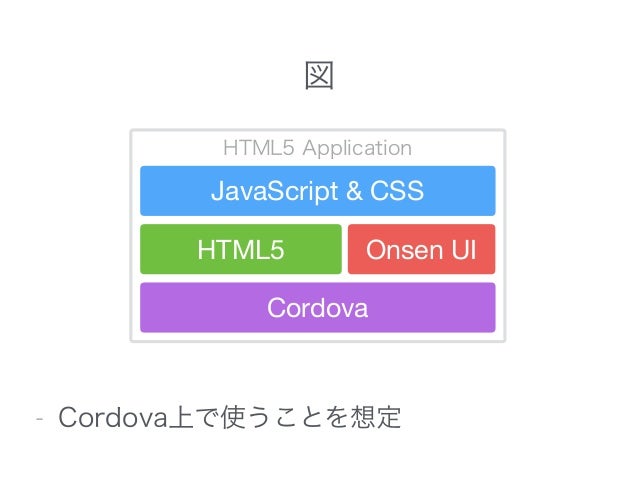Screen dimensions: 638x479
Task: Click the word Cordova in bullet sentence
Action: coord(113,418)
